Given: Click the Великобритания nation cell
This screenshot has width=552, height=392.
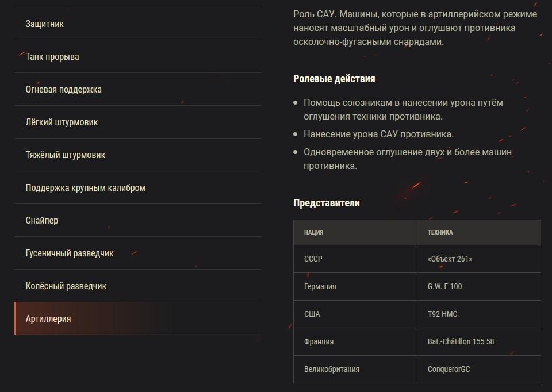Looking at the screenshot, I should pos(331,369).
